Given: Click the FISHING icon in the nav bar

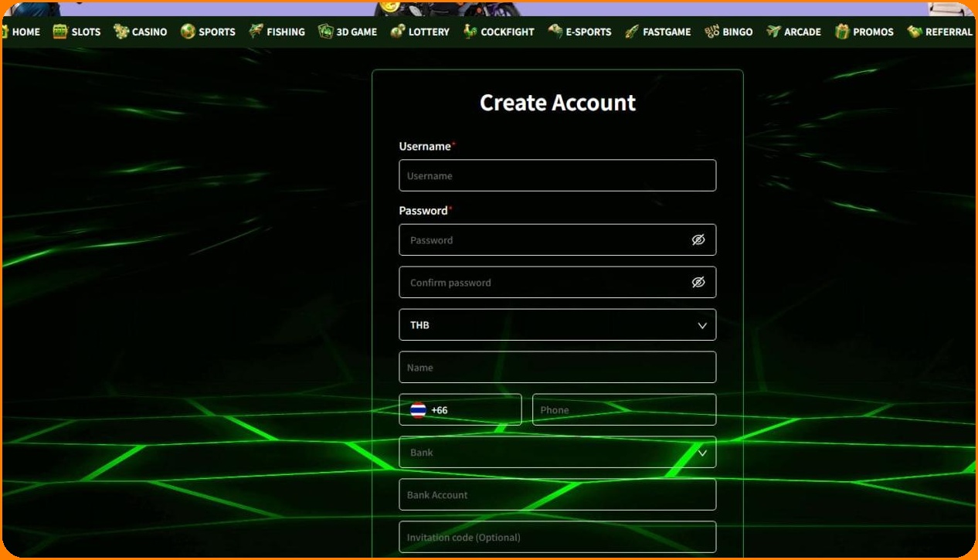Looking at the screenshot, I should (256, 32).
